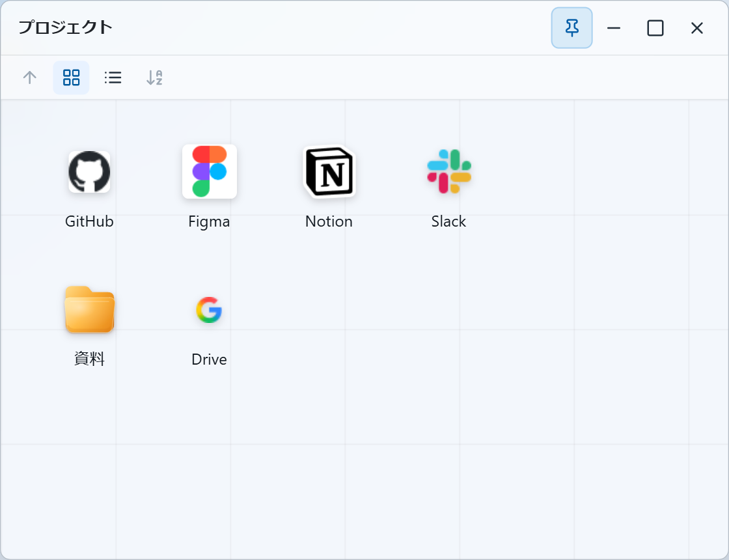
Task: Toggle the pin window button
Action: coord(572,28)
